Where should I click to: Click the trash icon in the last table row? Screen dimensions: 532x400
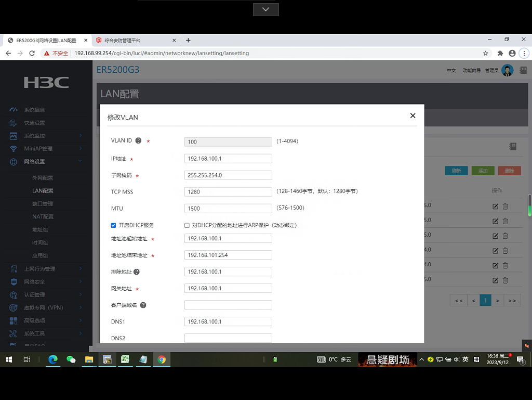pos(505,280)
